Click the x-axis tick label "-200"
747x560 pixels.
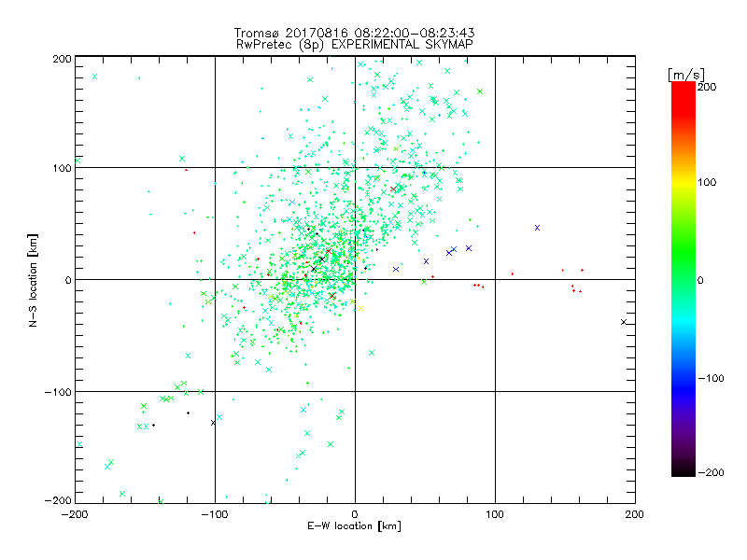point(75,514)
